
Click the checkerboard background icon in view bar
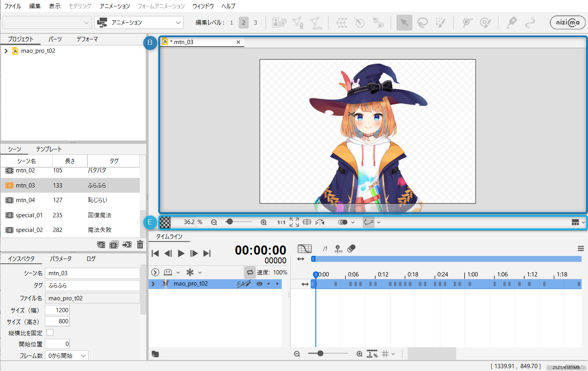(165, 222)
